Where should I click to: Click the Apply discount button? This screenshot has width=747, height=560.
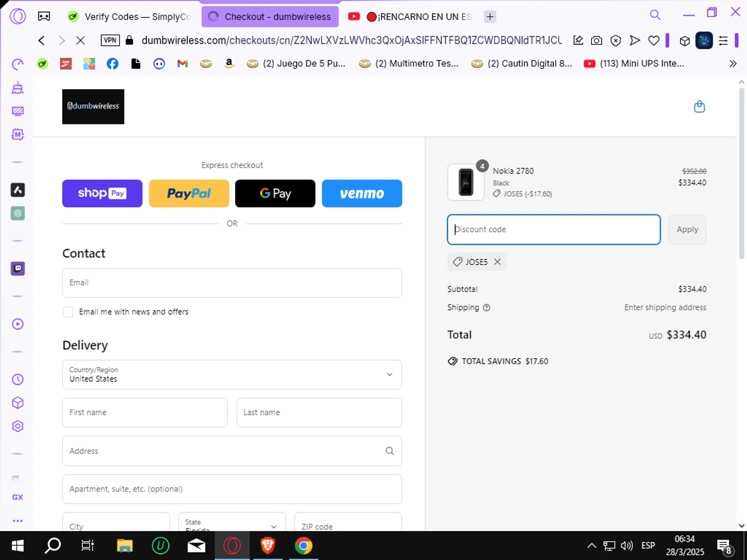(687, 229)
